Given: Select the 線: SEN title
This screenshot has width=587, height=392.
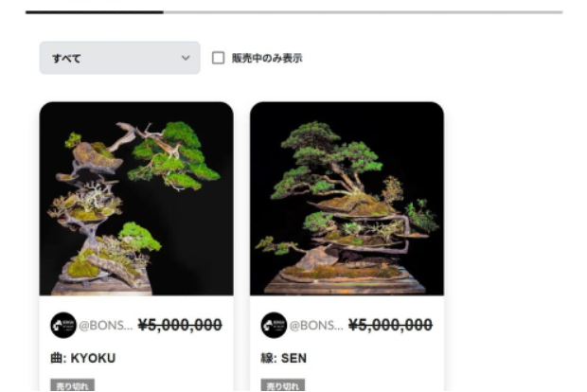Looking at the screenshot, I should coord(284,358).
